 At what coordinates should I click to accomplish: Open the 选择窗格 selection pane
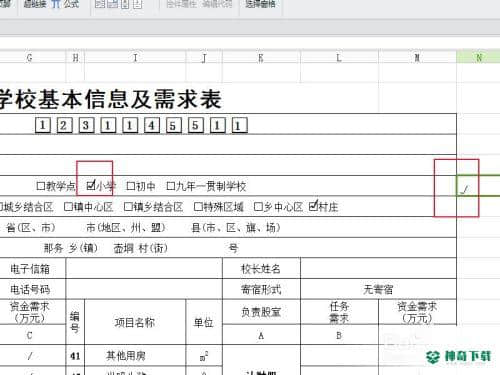261,4
